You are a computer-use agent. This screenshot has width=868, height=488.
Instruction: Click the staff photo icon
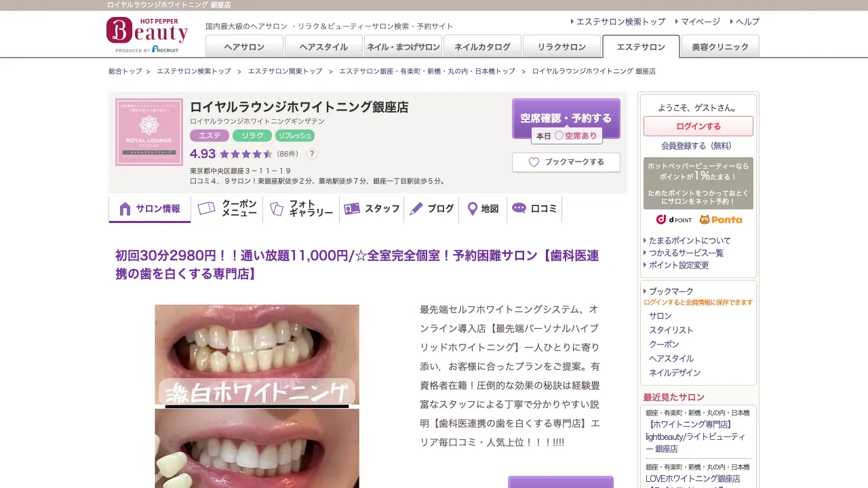tap(352, 209)
